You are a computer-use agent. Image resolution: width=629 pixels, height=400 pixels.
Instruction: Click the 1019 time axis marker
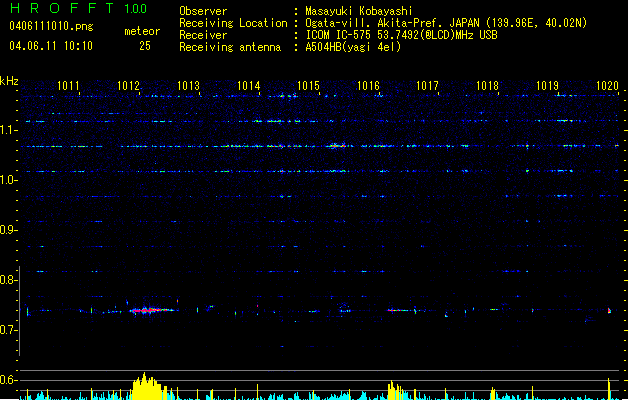coord(547,85)
